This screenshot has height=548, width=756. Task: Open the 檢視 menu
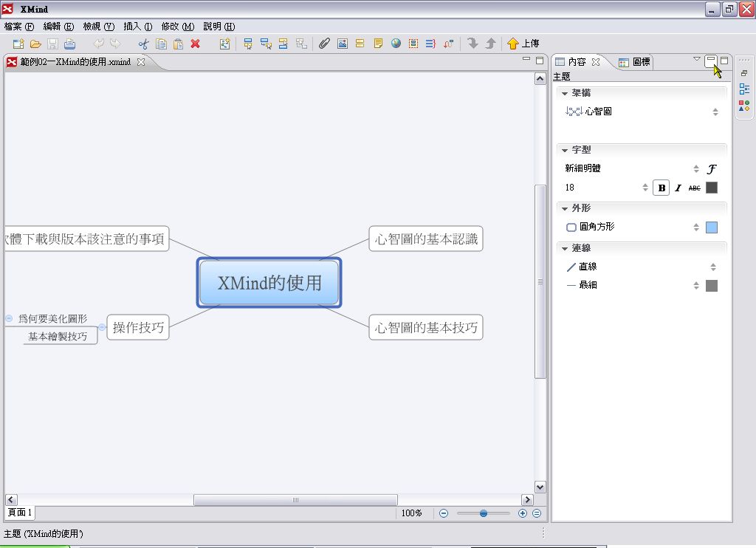(x=99, y=27)
